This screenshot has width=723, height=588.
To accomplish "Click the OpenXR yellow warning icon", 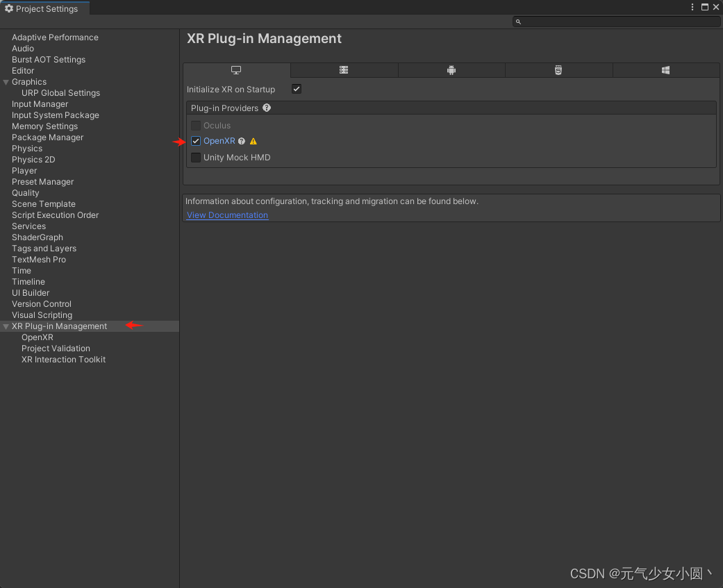I will [x=253, y=141].
